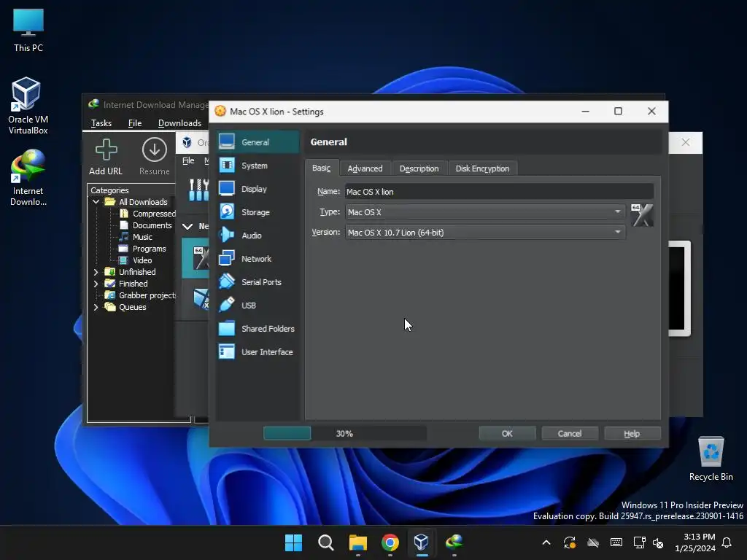This screenshot has width=747, height=560.
Task: Open taskbar Search
Action: click(x=326, y=542)
